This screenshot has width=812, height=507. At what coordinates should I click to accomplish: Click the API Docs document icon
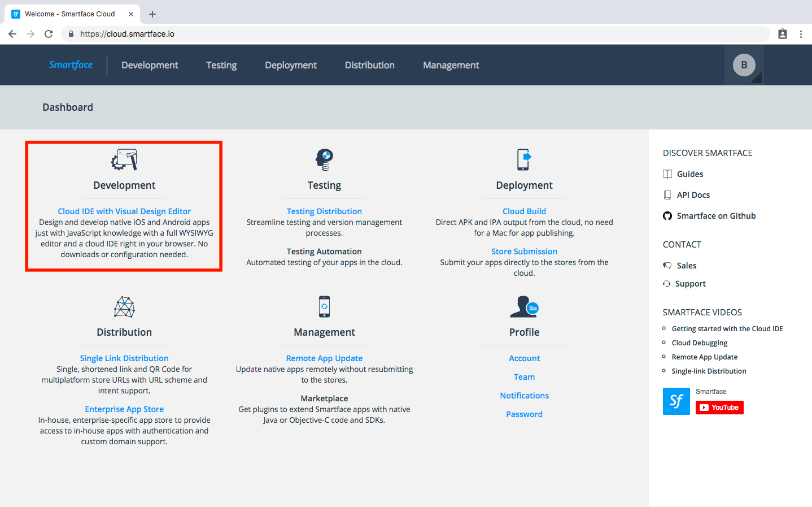(667, 195)
